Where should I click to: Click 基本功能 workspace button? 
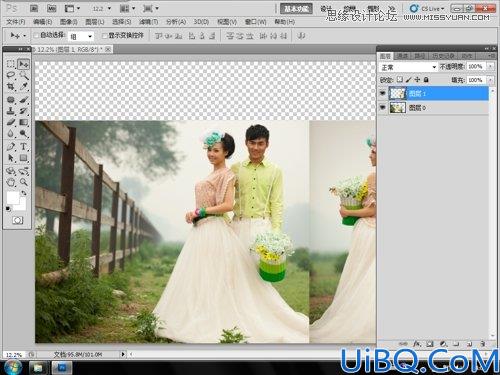point(296,9)
